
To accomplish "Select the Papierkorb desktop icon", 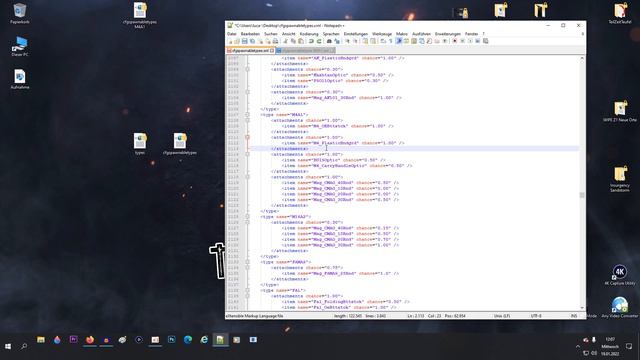I will point(20,13).
